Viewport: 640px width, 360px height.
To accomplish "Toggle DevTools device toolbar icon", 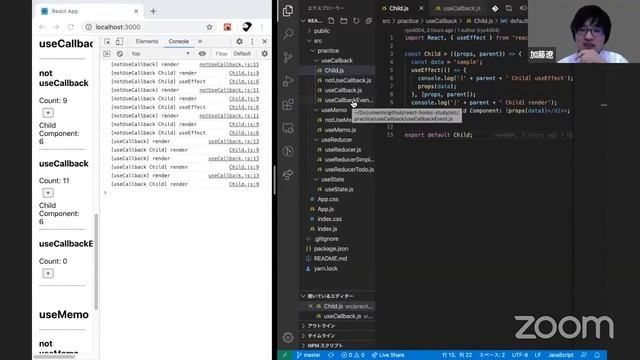I will [x=119, y=41].
